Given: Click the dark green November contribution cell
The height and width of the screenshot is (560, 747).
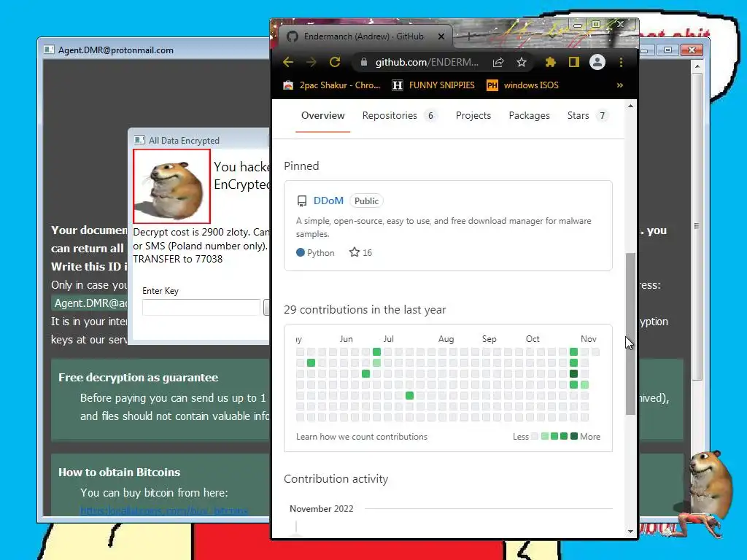Looking at the screenshot, I should 573,374.
